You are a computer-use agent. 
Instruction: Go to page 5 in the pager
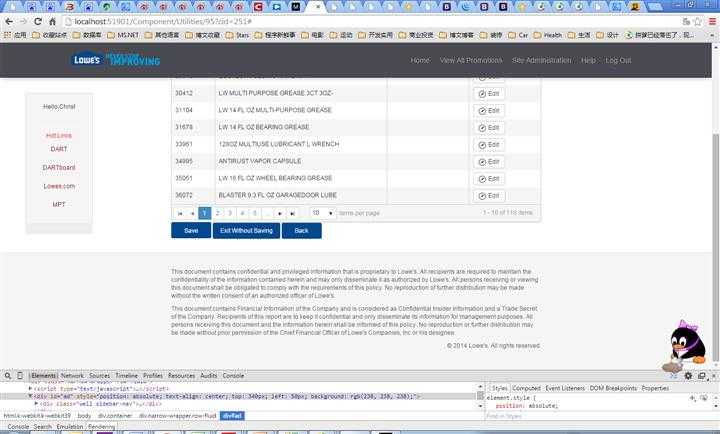[254, 213]
